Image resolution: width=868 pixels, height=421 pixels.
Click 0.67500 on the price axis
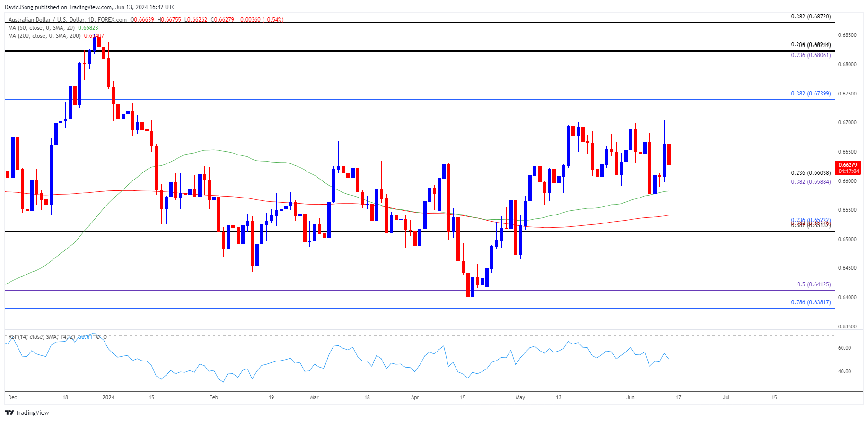click(x=847, y=94)
